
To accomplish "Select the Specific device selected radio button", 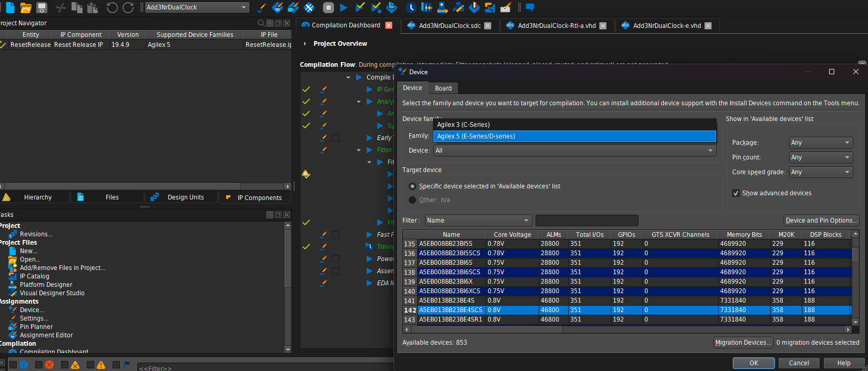I will coord(412,186).
